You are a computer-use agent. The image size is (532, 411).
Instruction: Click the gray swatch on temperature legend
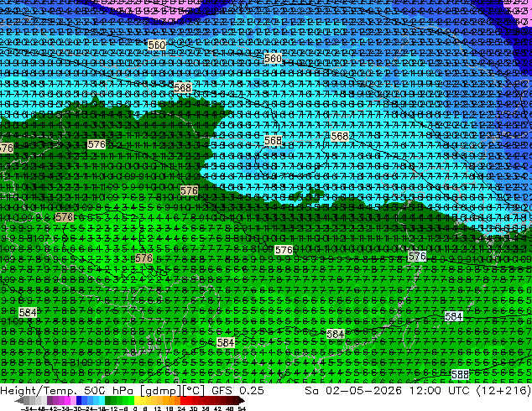tap(27, 401)
